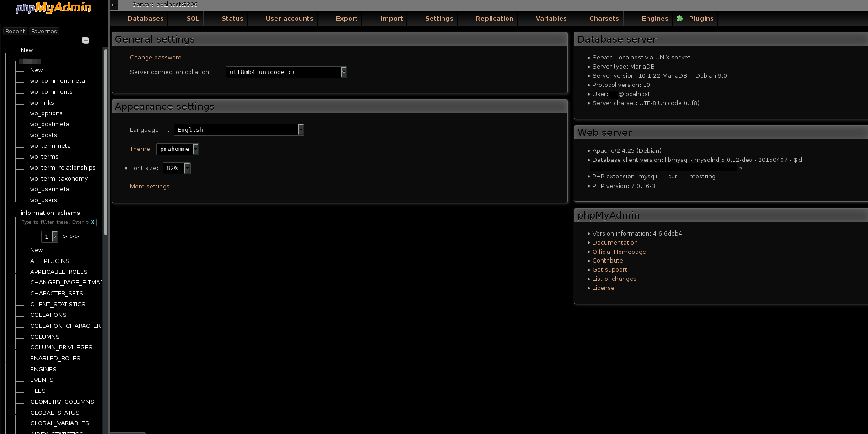Go to the Import tab
868x434 pixels.
click(x=392, y=18)
